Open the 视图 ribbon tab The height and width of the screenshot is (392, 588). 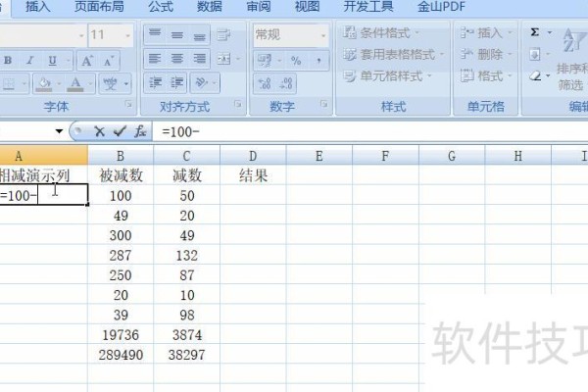(308, 7)
